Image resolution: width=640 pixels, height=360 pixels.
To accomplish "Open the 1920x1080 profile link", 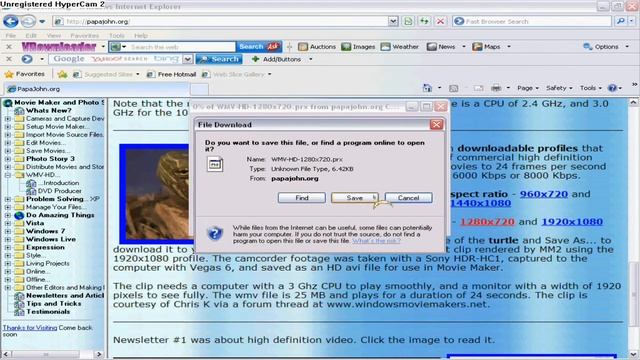I will (x=572, y=222).
